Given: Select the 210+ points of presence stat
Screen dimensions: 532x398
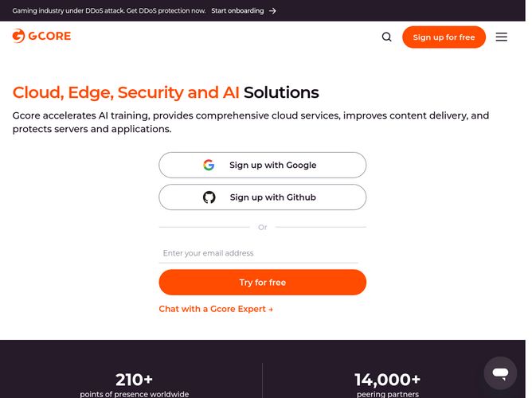Looking at the screenshot, I should [x=134, y=384].
